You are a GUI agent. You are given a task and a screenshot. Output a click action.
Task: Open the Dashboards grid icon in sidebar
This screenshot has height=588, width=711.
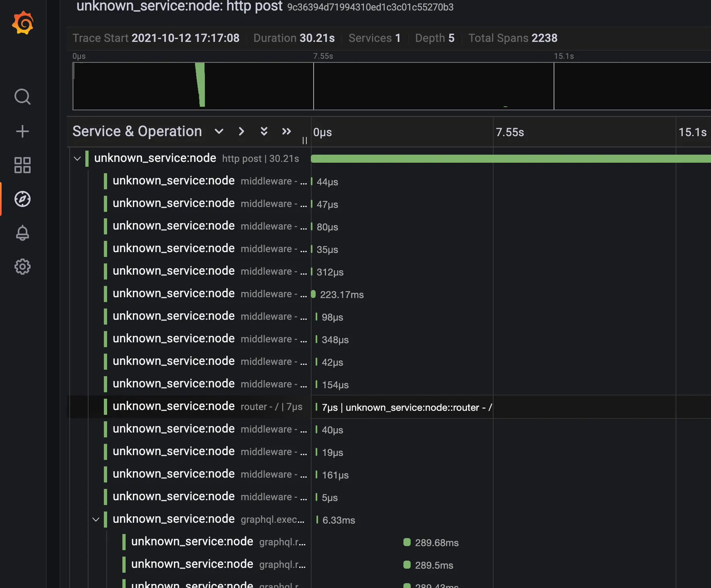tap(23, 165)
